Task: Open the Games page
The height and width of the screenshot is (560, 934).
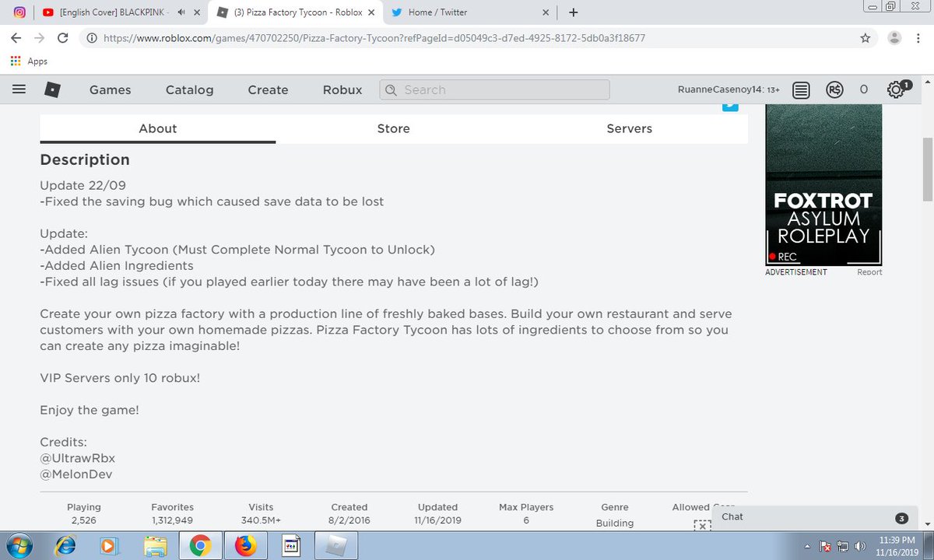Action: (111, 90)
